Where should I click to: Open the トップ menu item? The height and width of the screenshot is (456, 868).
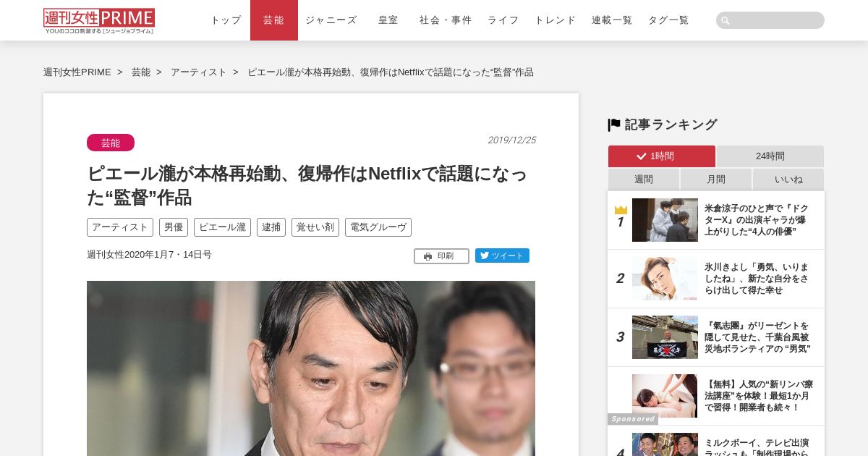click(226, 20)
